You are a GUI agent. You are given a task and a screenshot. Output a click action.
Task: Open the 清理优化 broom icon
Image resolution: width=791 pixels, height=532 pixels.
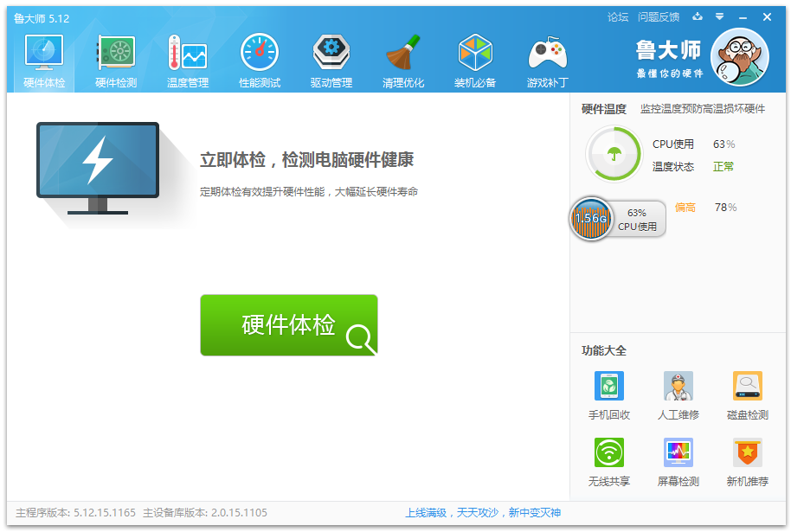click(403, 52)
